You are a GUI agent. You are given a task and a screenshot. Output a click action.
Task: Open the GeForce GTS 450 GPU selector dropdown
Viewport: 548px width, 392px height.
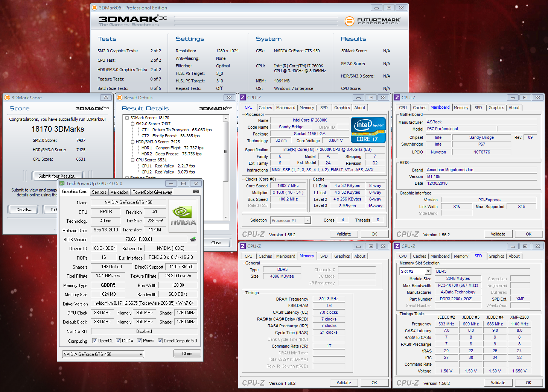(103, 354)
